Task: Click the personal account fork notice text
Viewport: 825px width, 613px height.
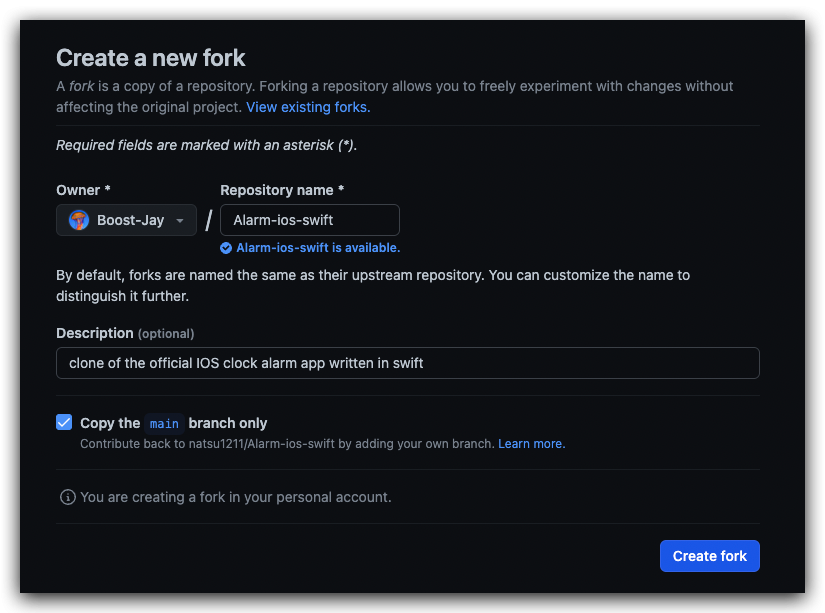Action: 236,497
